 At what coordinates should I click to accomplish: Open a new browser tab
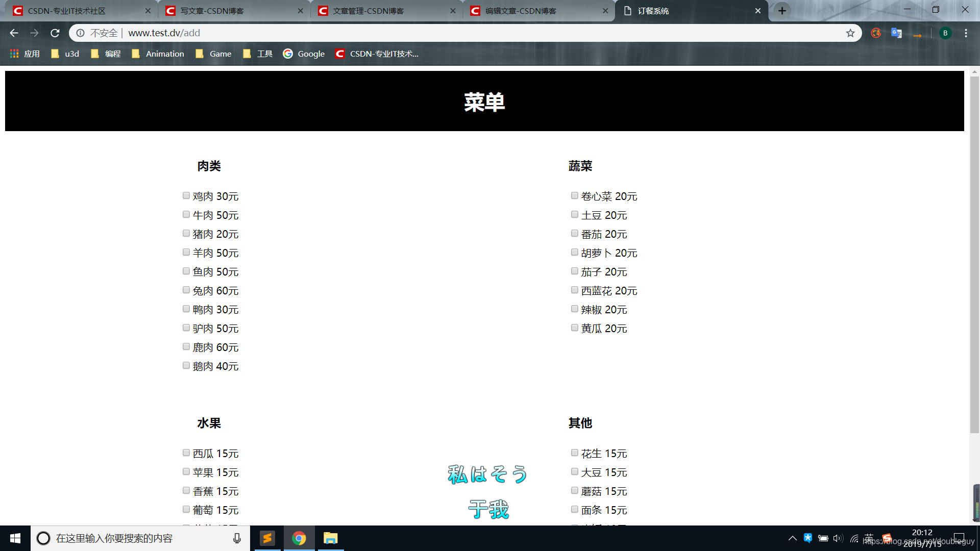tap(782, 11)
